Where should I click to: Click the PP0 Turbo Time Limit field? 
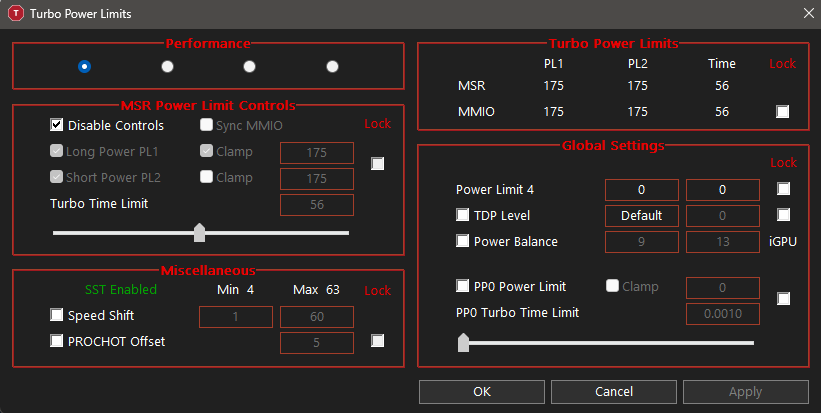click(x=723, y=314)
